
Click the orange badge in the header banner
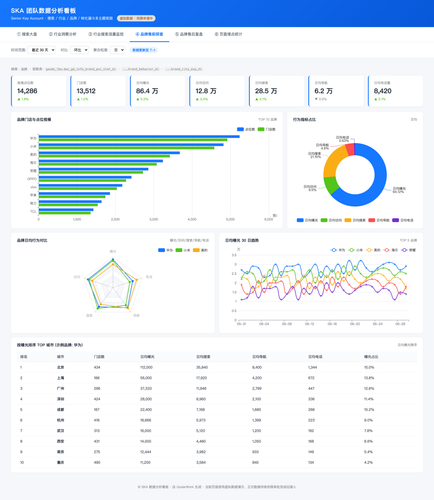click(136, 18)
